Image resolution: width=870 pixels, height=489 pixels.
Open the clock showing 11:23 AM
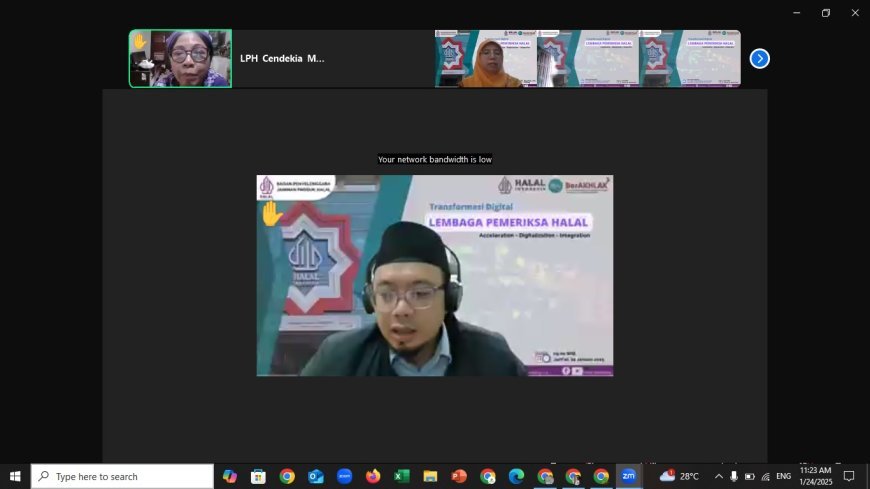click(816, 476)
